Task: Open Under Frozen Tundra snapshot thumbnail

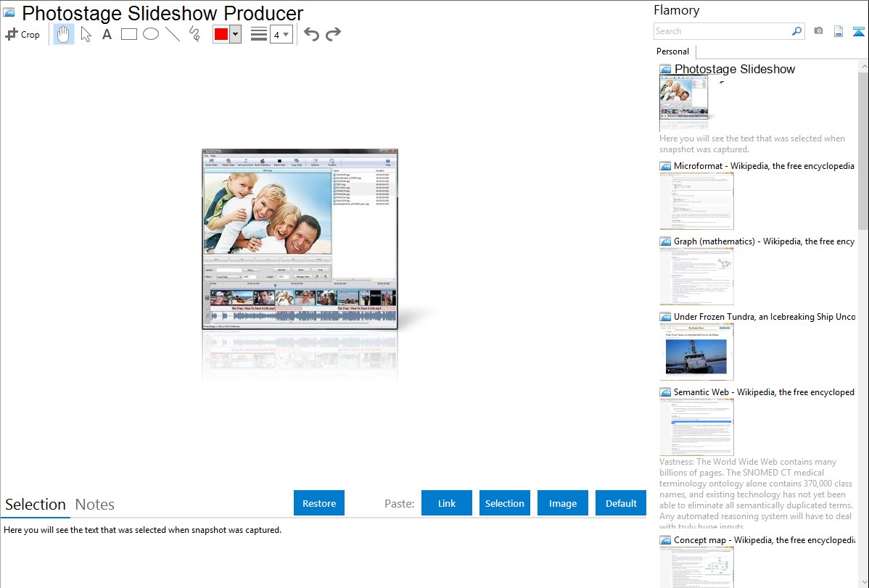Action: [x=696, y=352]
